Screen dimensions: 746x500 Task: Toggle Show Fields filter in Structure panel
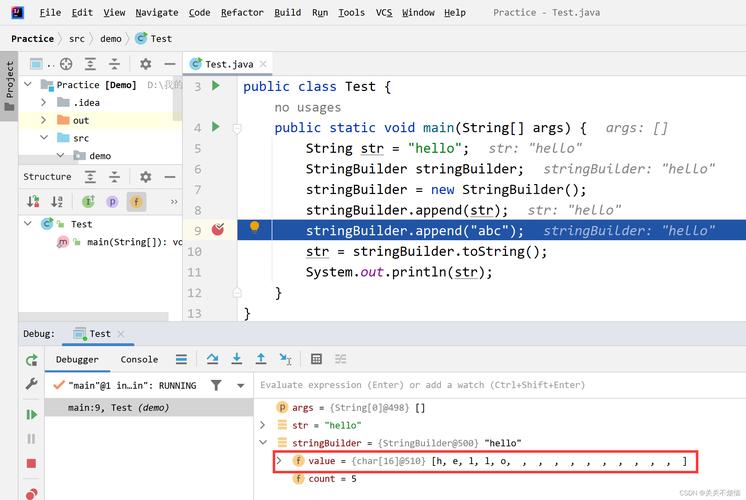click(x=136, y=202)
